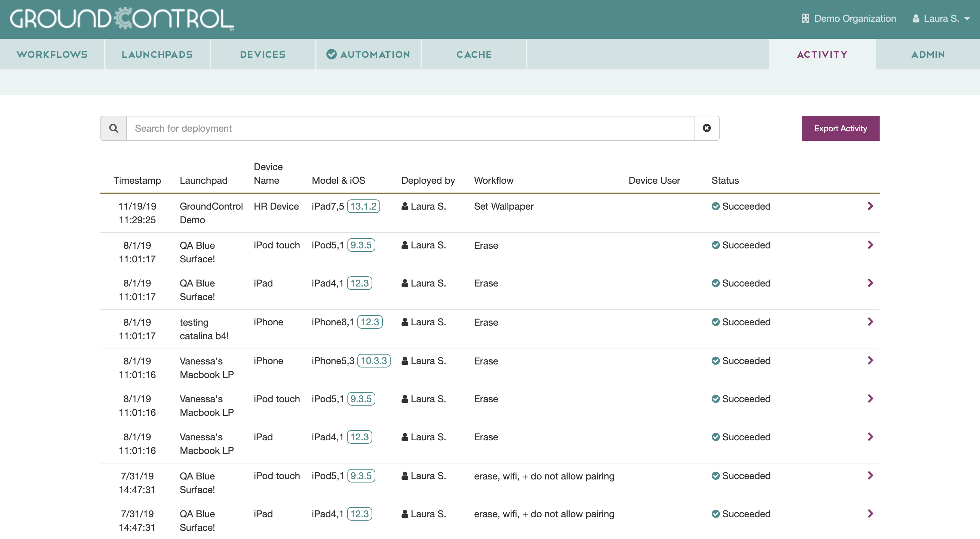Expand the 8/1/19 QA Blue Surface iPad Erase row
This screenshot has width=980, height=539.
click(x=870, y=283)
